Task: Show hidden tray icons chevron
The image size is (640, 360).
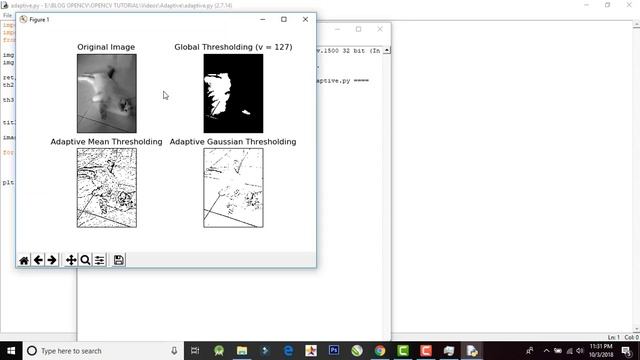Action: pos(546,351)
